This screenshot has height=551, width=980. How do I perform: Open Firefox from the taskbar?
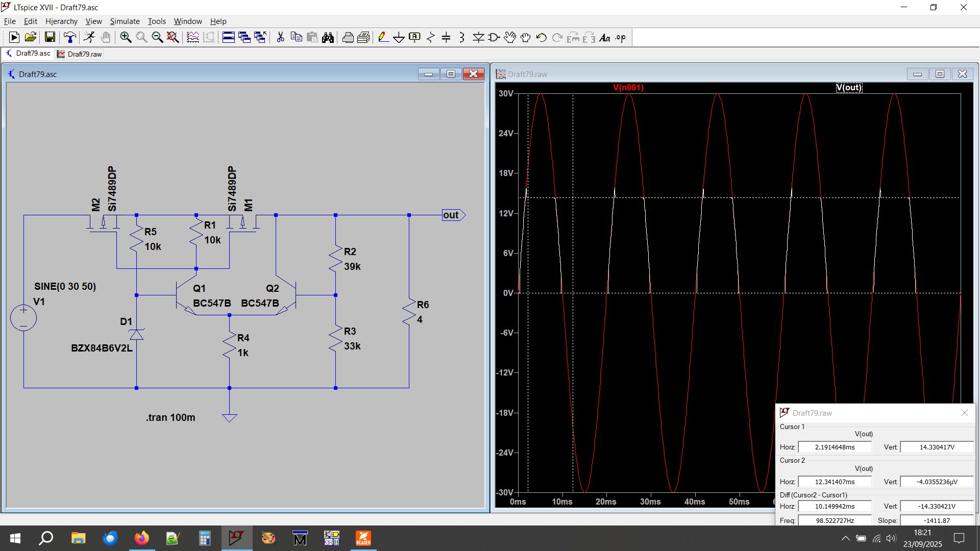click(141, 538)
